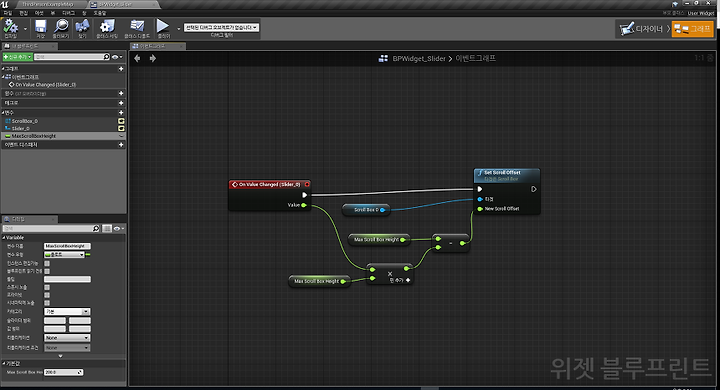Image resolution: width=720 pixels, height=390 pixels.
Task: Click the Save floppy disk icon
Action: (x=40, y=27)
